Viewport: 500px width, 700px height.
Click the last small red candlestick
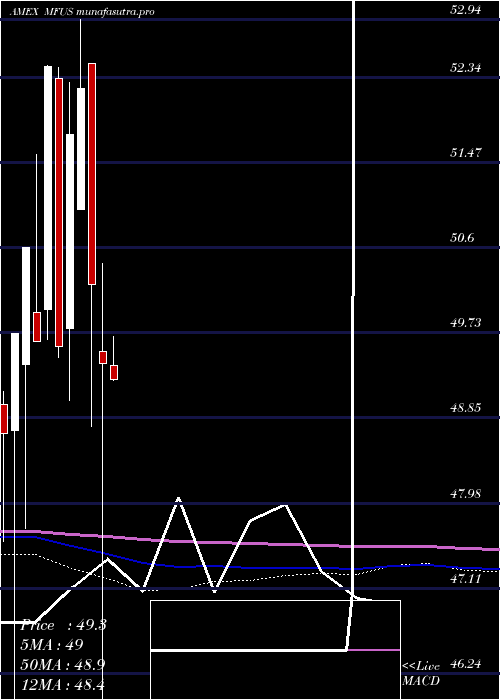tap(114, 372)
